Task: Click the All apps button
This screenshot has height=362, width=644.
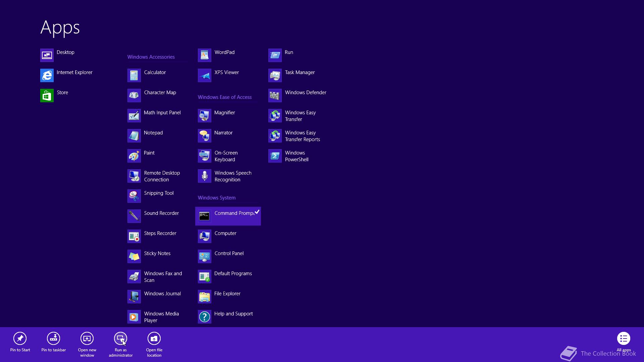Action: point(624,342)
